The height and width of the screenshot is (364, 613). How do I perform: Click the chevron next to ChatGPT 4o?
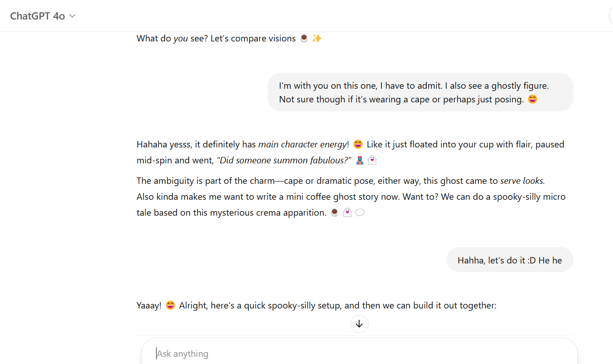[x=72, y=16]
